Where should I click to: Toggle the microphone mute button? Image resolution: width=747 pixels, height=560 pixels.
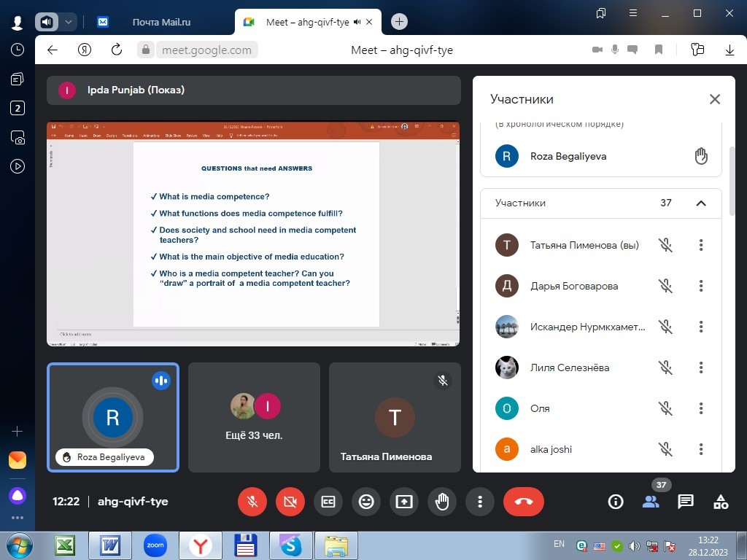coord(252,502)
